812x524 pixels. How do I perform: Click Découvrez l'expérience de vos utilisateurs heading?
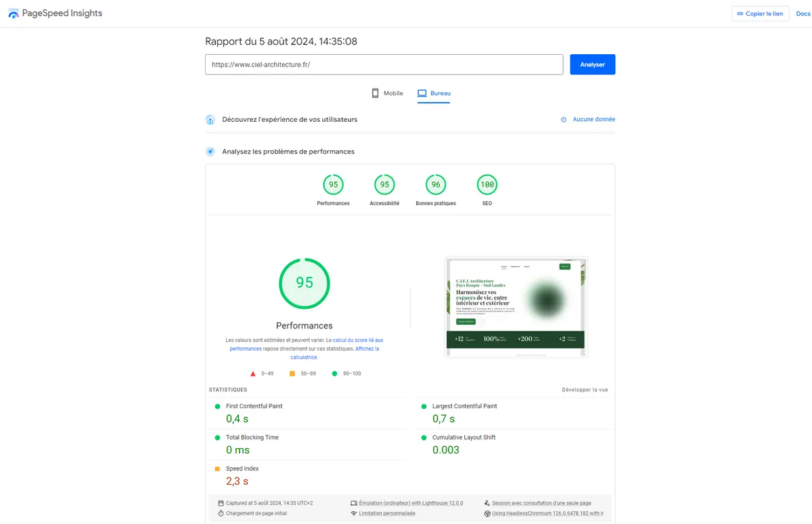tap(290, 119)
